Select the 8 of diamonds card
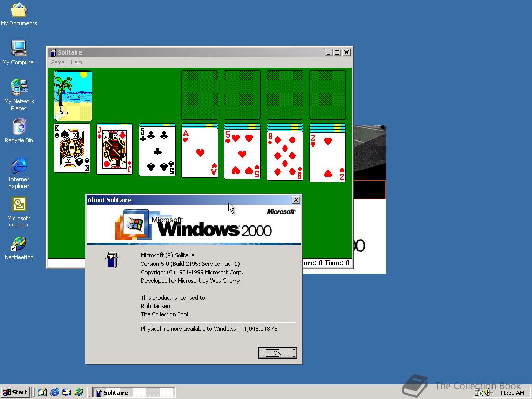 (x=285, y=156)
